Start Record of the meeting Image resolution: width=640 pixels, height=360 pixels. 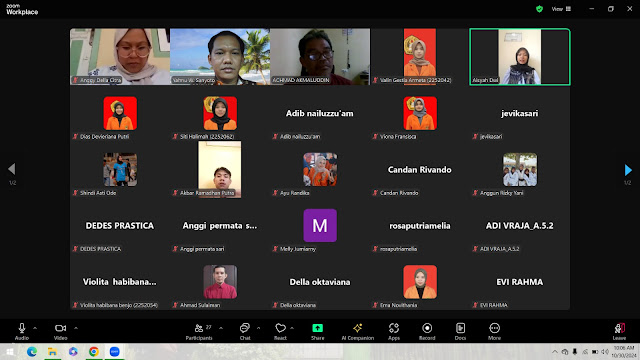point(427,331)
